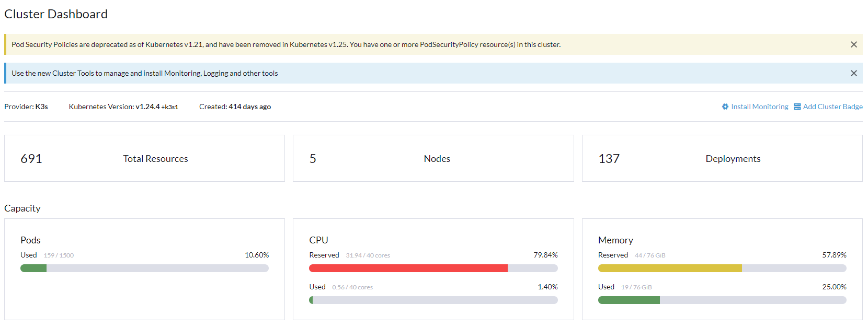Click the Provider: K3s label
868x328 pixels.
(26, 107)
